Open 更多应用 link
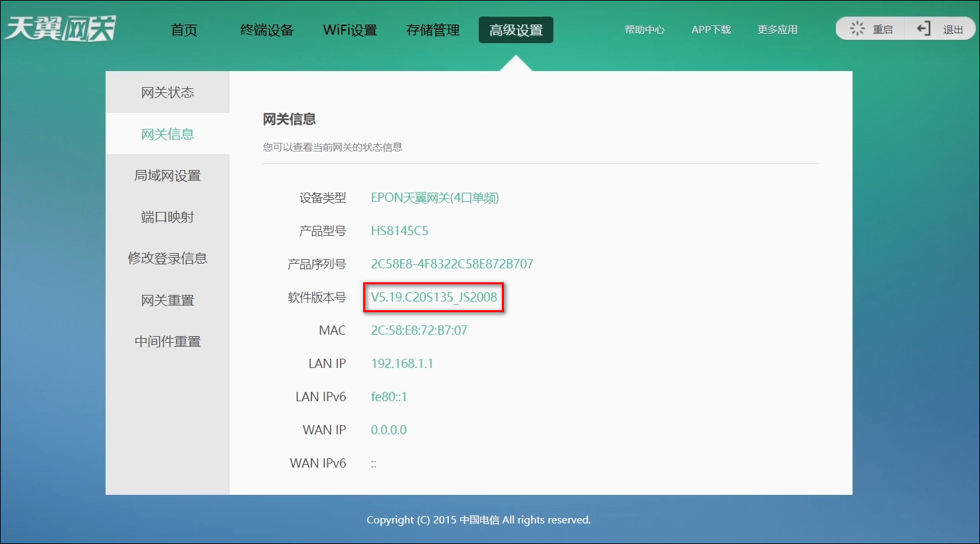This screenshot has height=544, width=980. 777,30
